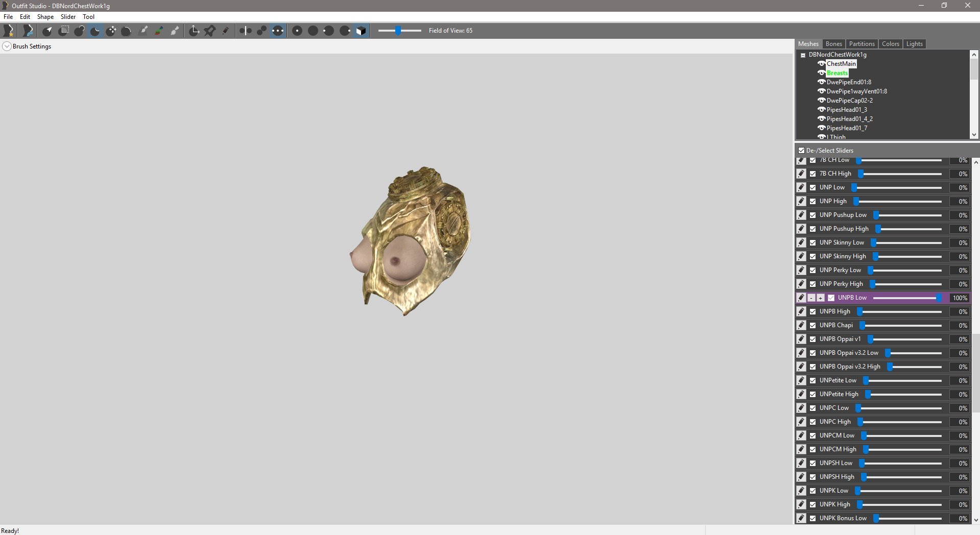Image resolution: width=980 pixels, height=535 pixels.
Task: Open the Slider menu
Action: pyautogui.click(x=68, y=17)
